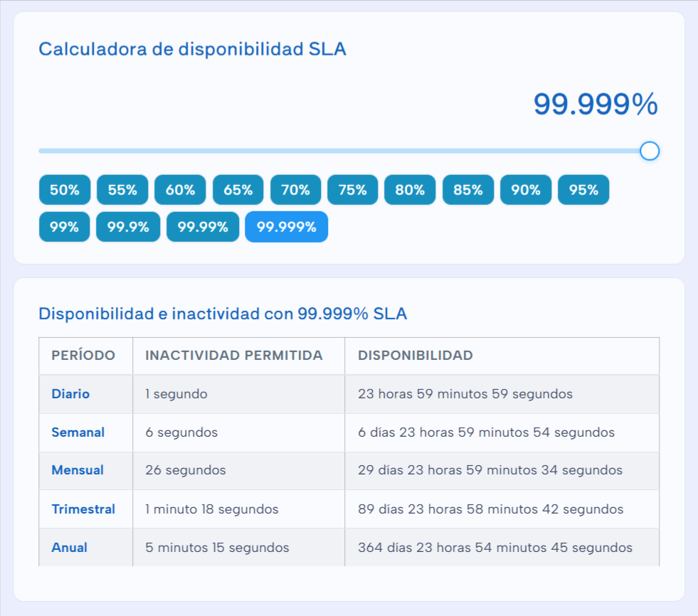Click the availability slider handle
698x616 pixels.
[650, 151]
